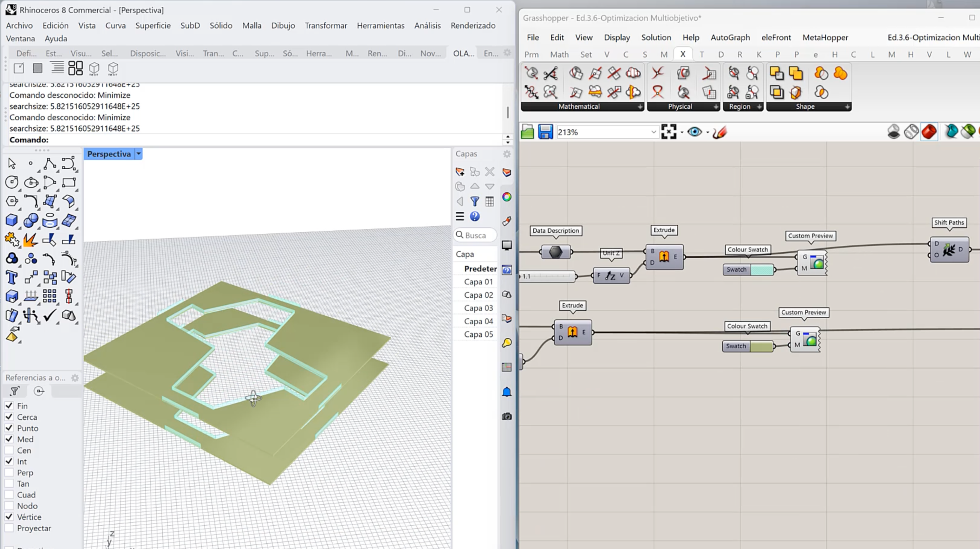This screenshot has height=549, width=980.
Task: Open the Solution menu in Grasshopper
Action: 656,37
